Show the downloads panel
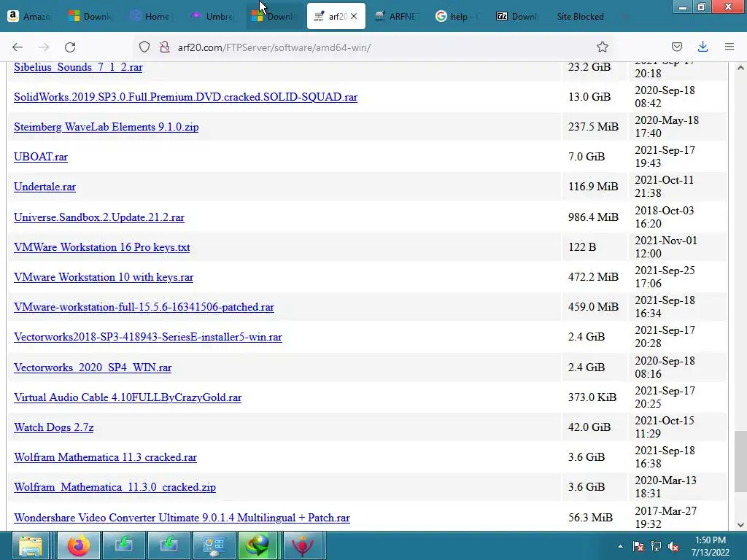Image resolution: width=747 pixels, height=560 pixels. (x=703, y=47)
